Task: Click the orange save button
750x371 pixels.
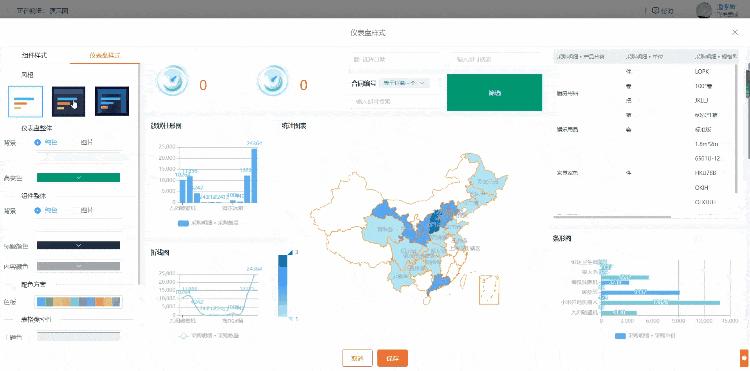Action: pyautogui.click(x=392, y=358)
